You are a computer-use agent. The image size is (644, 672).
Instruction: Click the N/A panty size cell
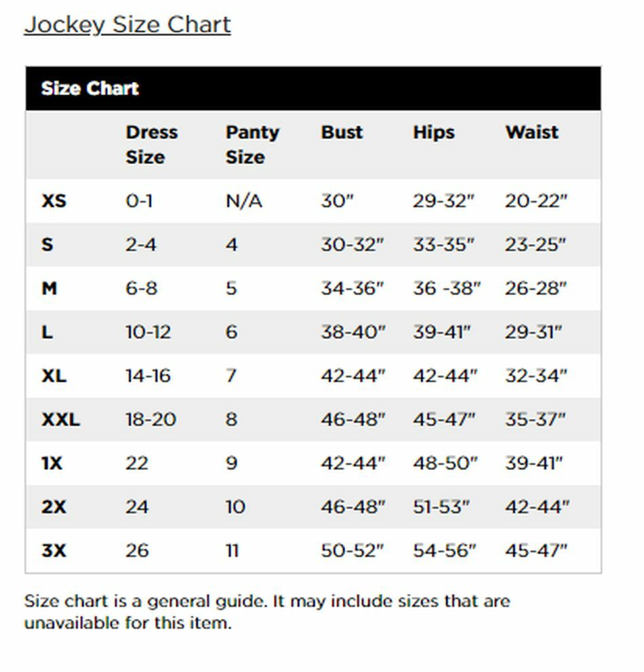click(243, 201)
